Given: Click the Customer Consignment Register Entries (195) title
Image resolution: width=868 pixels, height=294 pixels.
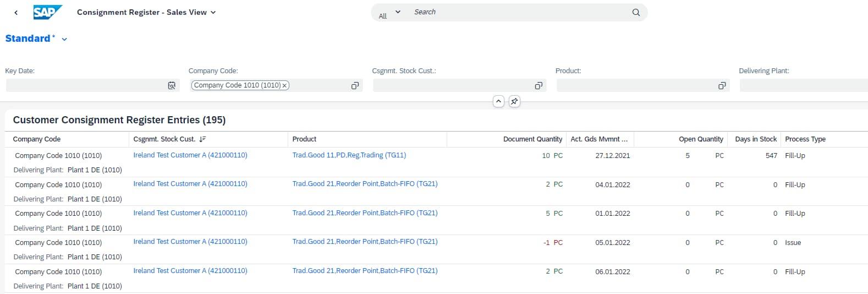Looking at the screenshot, I should tap(119, 120).
